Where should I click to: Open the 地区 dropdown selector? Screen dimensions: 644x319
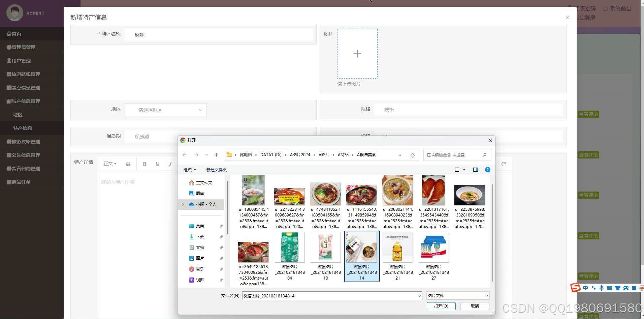(x=165, y=110)
